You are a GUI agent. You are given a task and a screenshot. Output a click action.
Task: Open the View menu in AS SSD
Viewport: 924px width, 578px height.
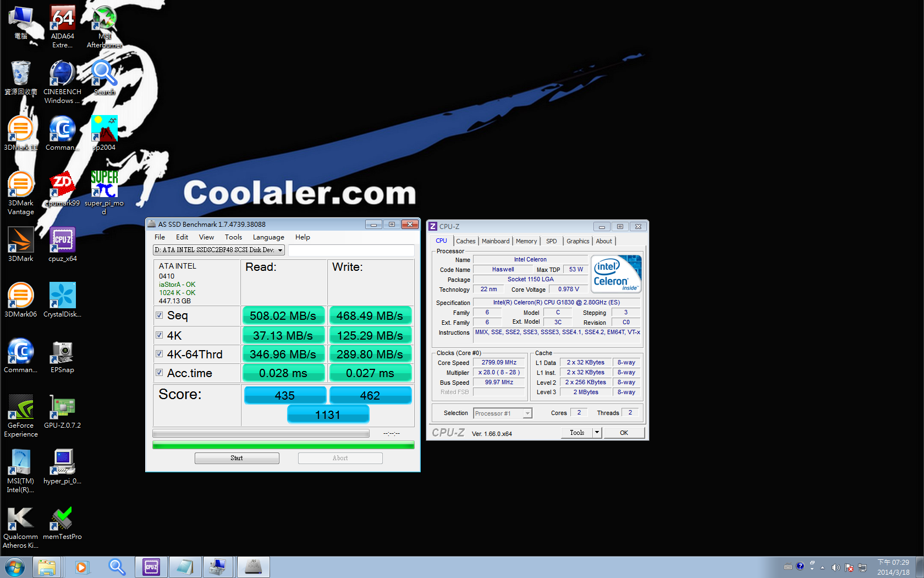click(206, 237)
